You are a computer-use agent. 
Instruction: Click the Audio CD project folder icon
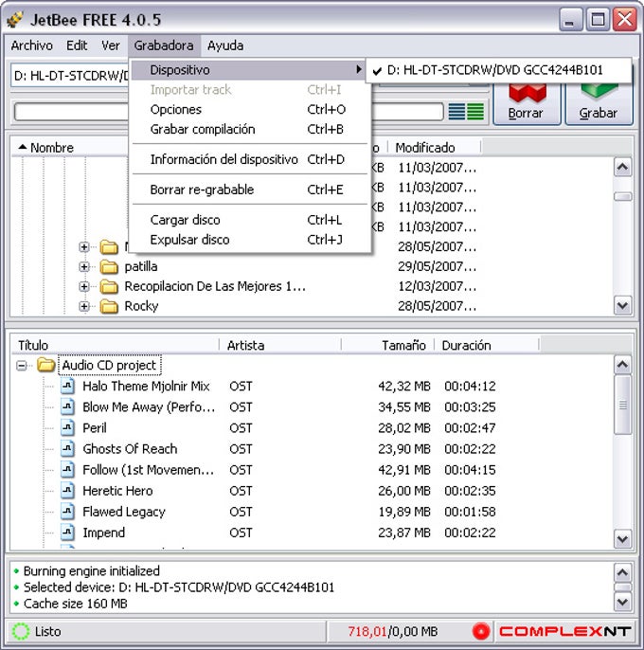click(x=46, y=365)
